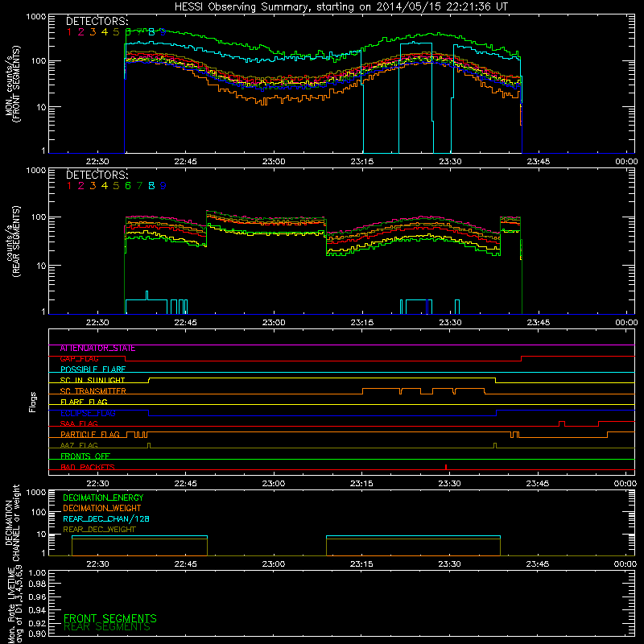Click 00:00 tick under rear segments plot
The height and width of the screenshot is (644, 644).
(x=626, y=323)
